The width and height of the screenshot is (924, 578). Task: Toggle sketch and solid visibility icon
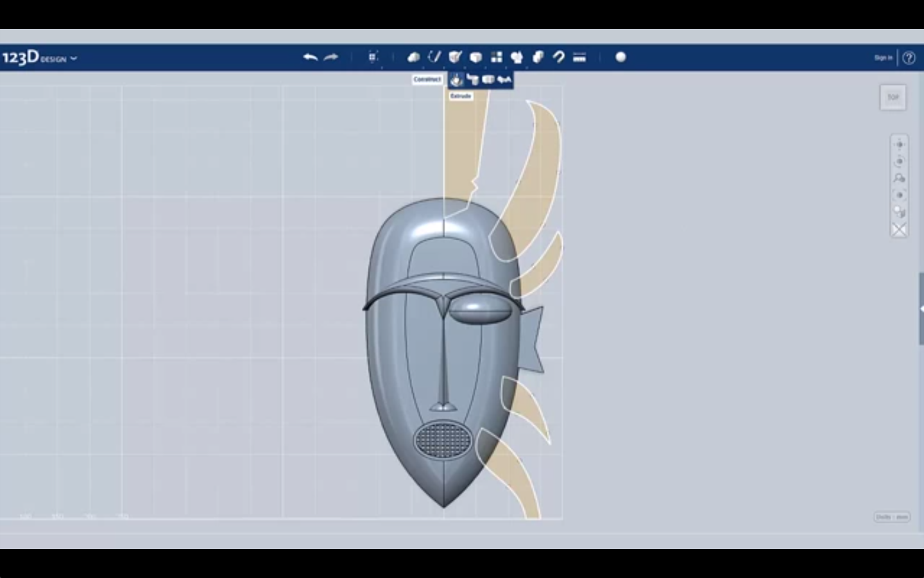(899, 229)
